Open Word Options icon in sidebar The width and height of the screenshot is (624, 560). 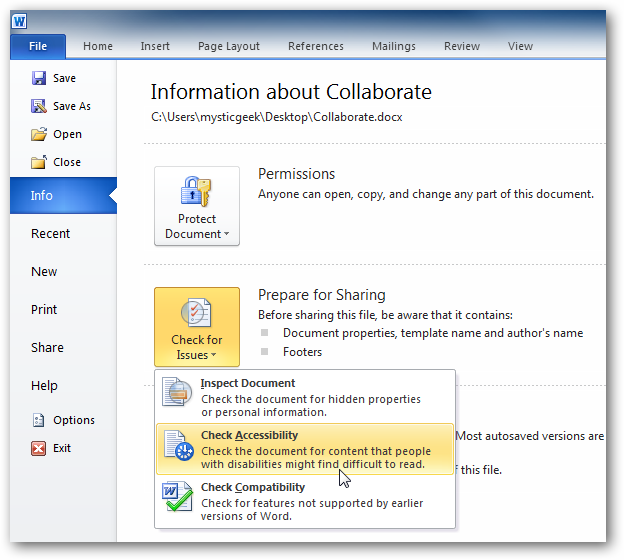pyautogui.click(x=39, y=420)
